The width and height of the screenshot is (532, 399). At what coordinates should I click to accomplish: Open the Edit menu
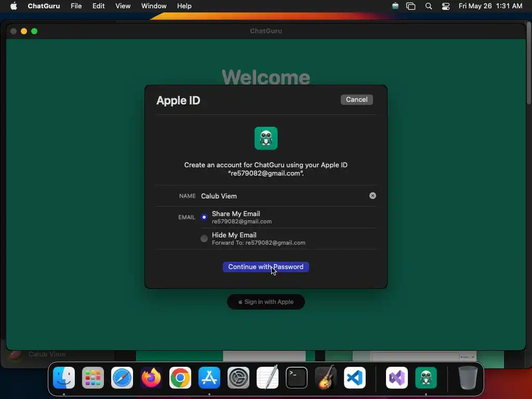98,6
